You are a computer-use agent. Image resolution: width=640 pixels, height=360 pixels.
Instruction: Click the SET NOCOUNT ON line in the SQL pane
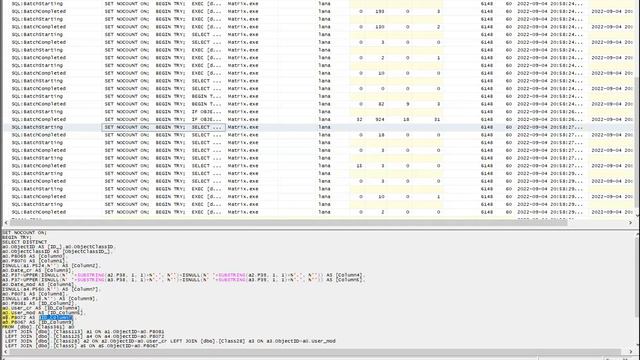click(x=24, y=232)
